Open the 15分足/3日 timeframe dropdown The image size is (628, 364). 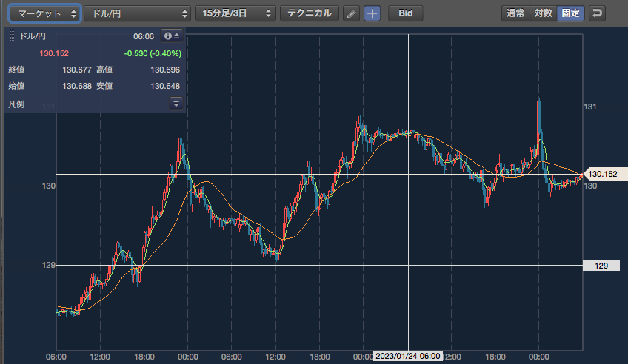[x=235, y=13]
